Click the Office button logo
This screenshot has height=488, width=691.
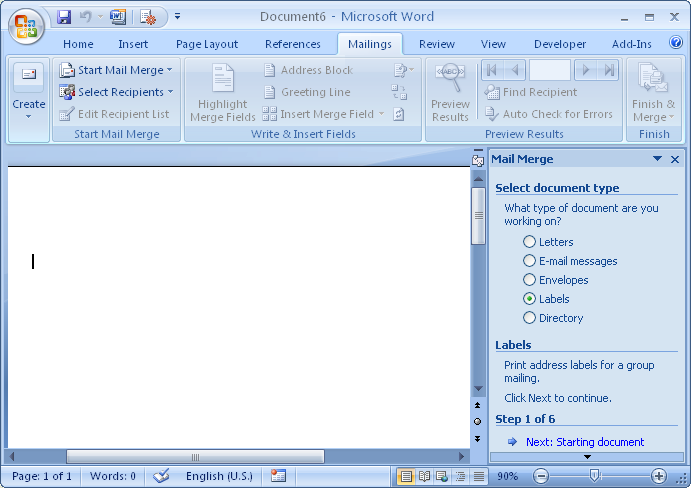coord(26,26)
